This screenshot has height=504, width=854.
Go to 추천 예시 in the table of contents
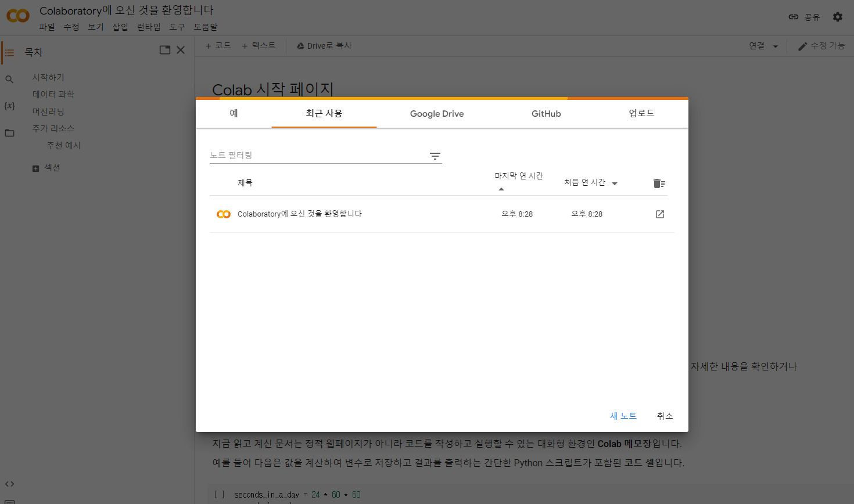click(x=64, y=145)
